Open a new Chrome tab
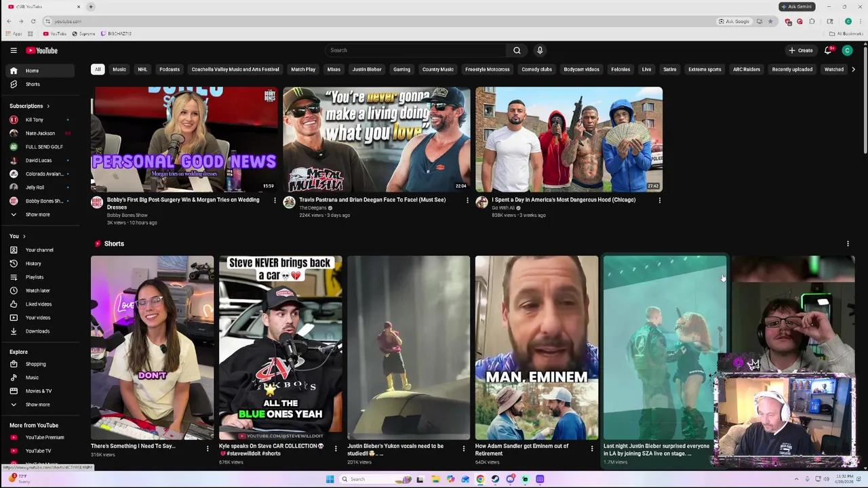 point(91,7)
